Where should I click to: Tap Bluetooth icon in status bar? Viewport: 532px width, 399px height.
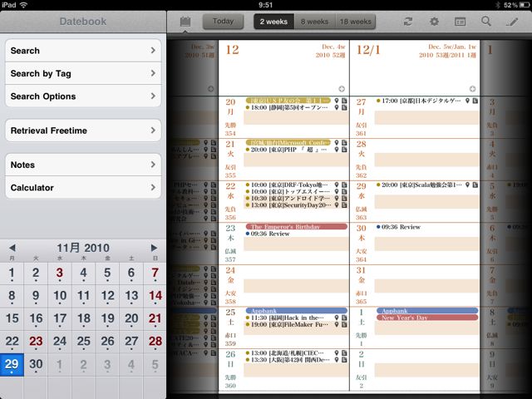tap(498, 5)
